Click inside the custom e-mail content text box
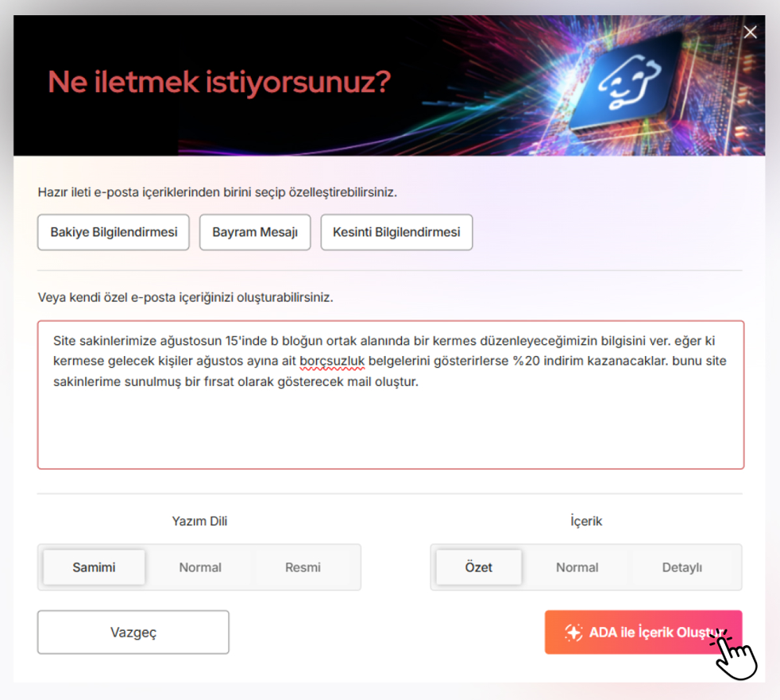The height and width of the screenshot is (700, 780). [x=391, y=395]
